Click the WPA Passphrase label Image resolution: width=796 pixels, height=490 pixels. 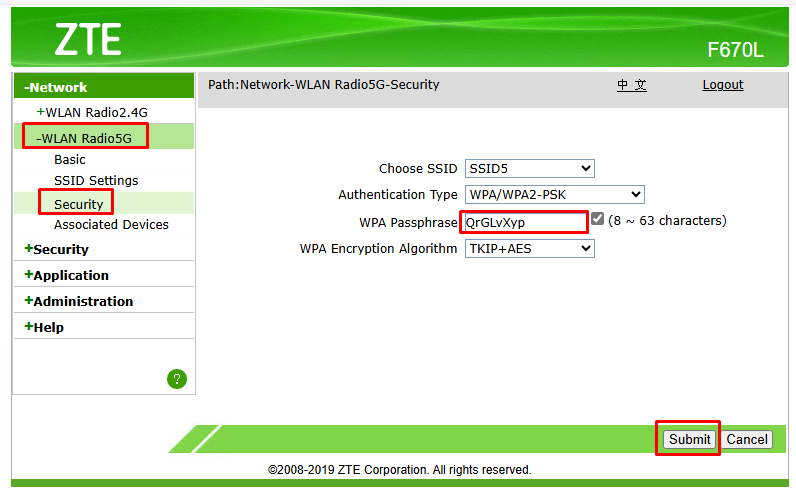pyautogui.click(x=408, y=222)
